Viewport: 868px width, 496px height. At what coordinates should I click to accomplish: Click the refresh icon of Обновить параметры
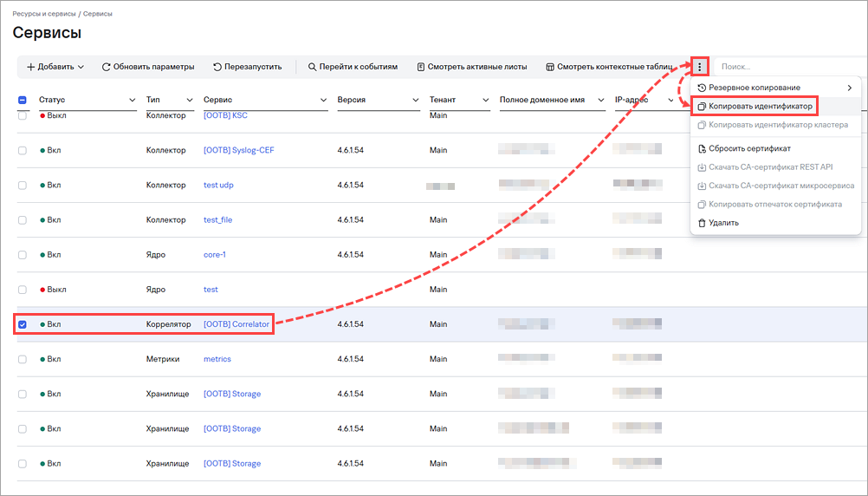click(x=106, y=67)
